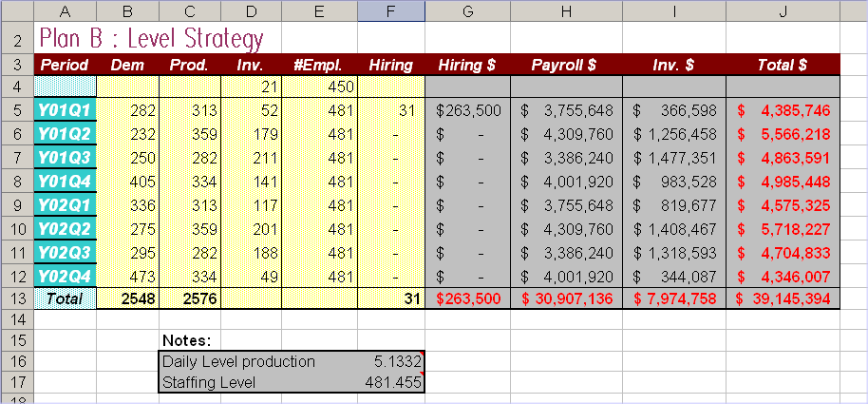
Task: Select the Y02Q1 period cell
Action: tap(65, 205)
